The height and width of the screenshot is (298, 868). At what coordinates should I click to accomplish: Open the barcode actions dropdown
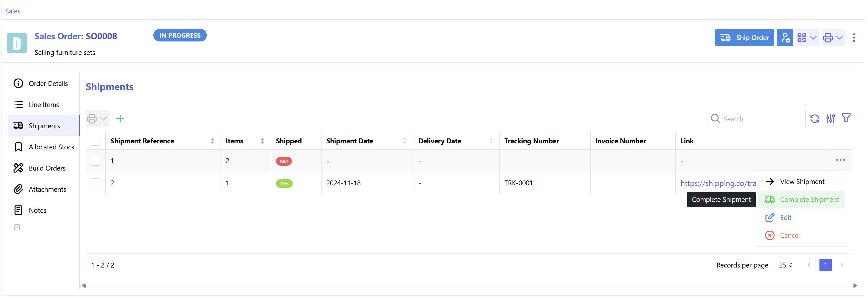point(807,37)
